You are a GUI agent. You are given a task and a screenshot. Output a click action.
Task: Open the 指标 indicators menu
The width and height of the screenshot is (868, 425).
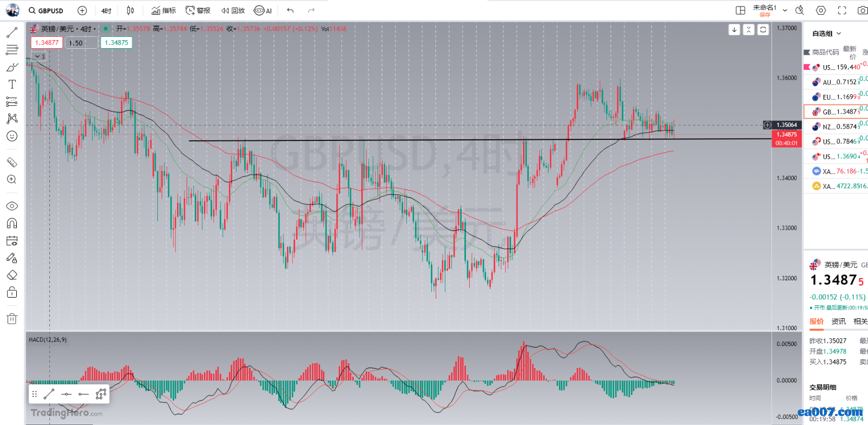[x=164, y=10]
